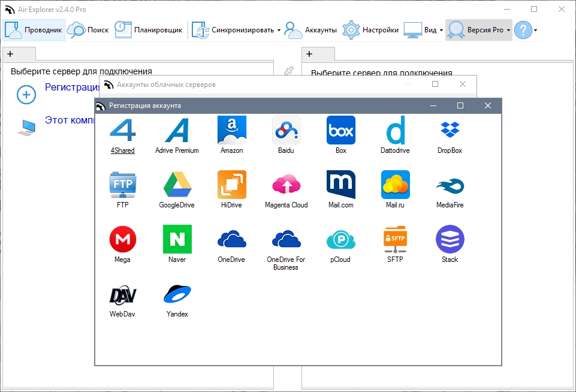Open the Аккаунты accounts manager
Screen dimensions: 576x392
coord(310,30)
